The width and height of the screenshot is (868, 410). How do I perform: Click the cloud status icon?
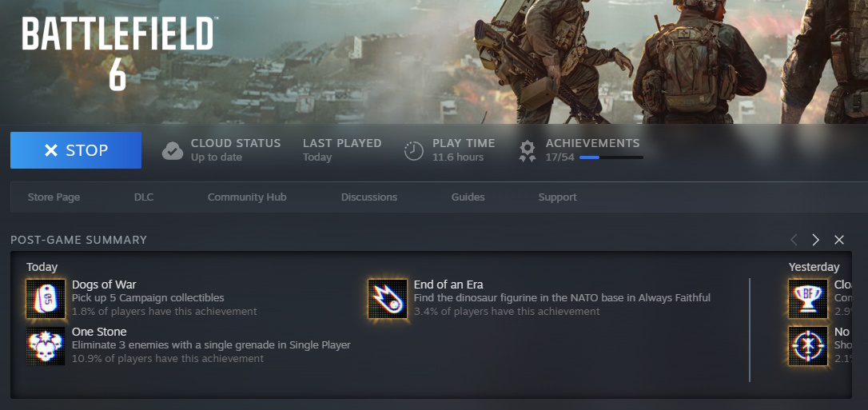pos(173,150)
